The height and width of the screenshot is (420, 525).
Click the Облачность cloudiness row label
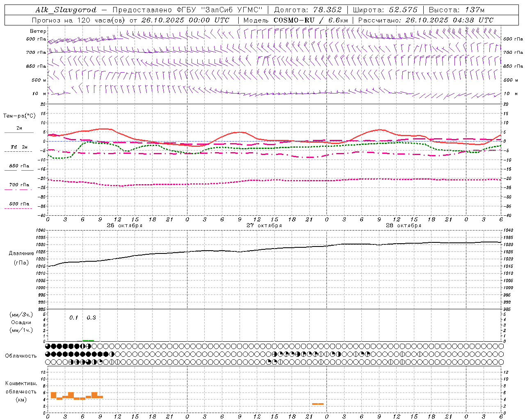21,356
